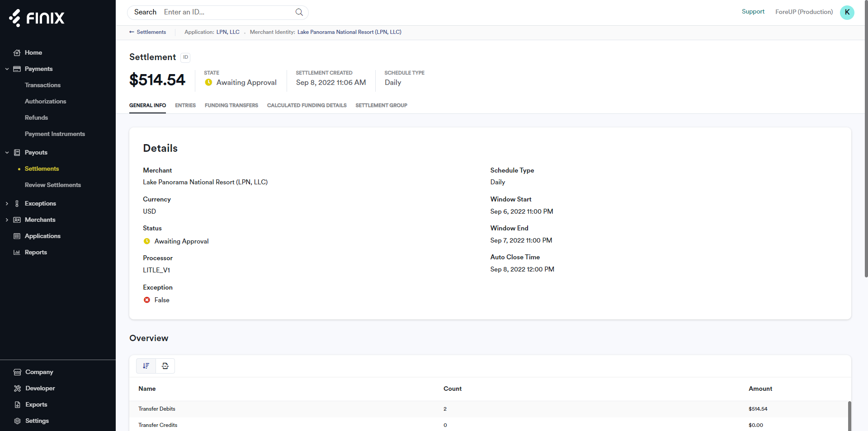Click the Company icon in sidebar
Image resolution: width=868 pixels, height=431 pixels.
pos(18,372)
